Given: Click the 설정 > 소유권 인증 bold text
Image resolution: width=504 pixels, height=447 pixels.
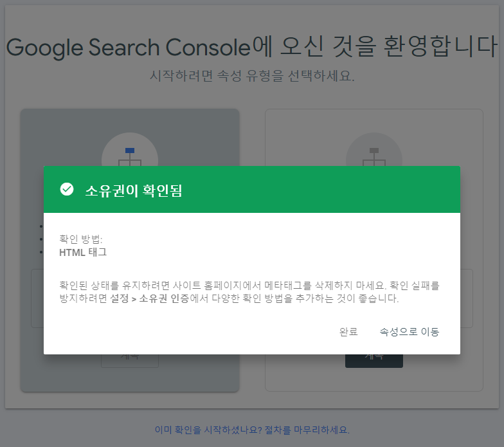Looking at the screenshot, I should 149,298.
